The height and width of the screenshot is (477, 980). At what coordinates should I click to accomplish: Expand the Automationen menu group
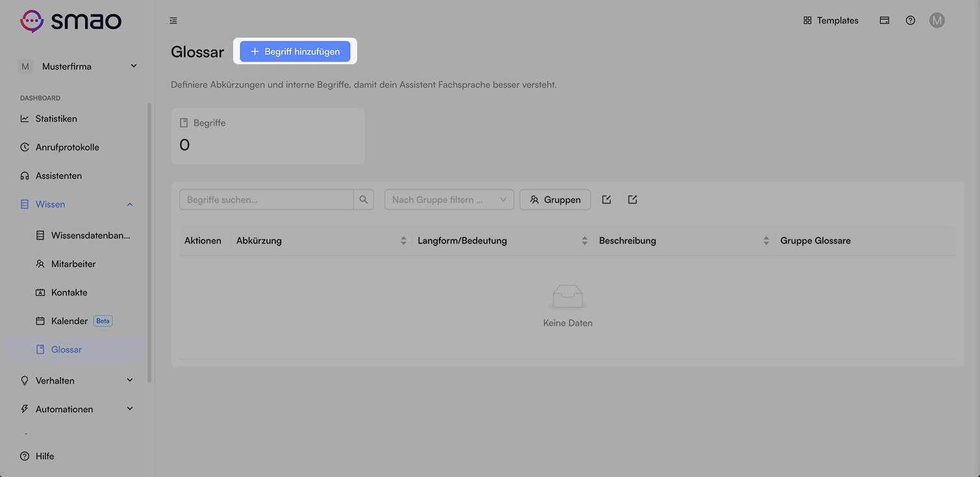78,410
